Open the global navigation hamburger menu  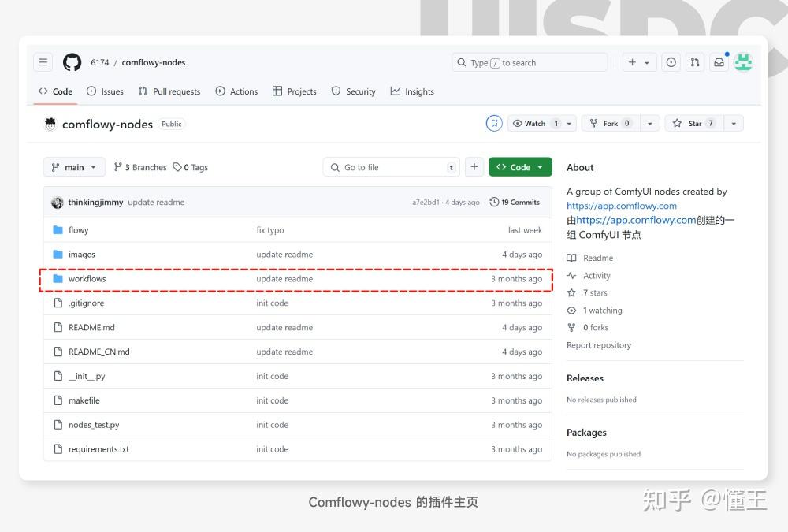[x=43, y=61]
